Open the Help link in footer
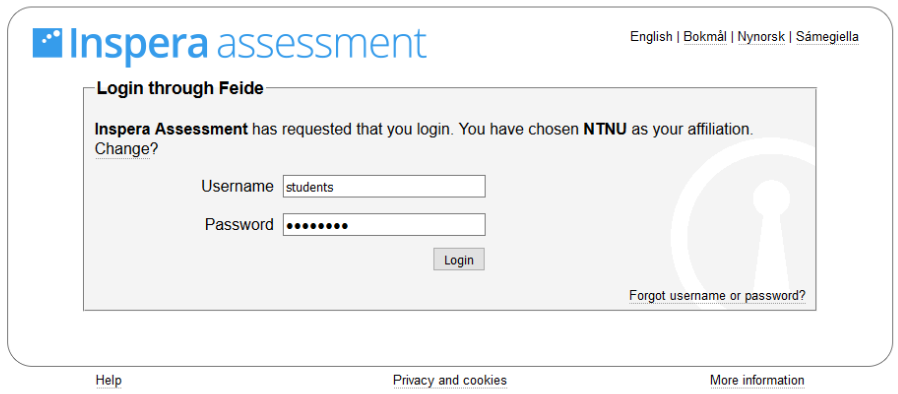Screen dimensions: 898x394 tap(108, 380)
